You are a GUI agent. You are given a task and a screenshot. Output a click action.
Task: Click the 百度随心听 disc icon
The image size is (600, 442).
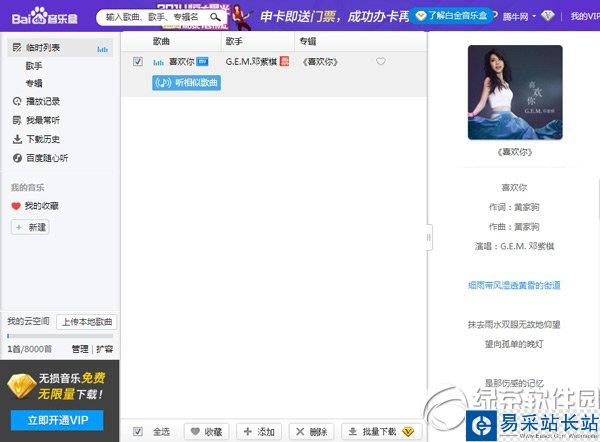tap(17, 158)
